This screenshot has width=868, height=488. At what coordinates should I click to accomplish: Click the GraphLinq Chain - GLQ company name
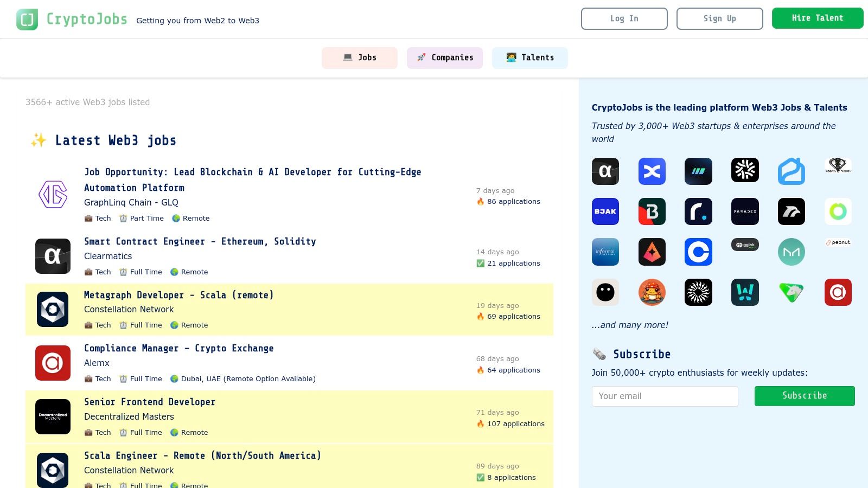[x=131, y=202]
